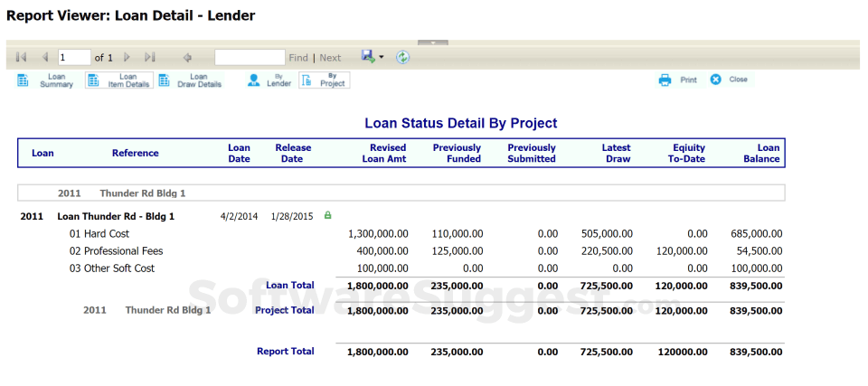Click the Next search result link

(330, 58)
